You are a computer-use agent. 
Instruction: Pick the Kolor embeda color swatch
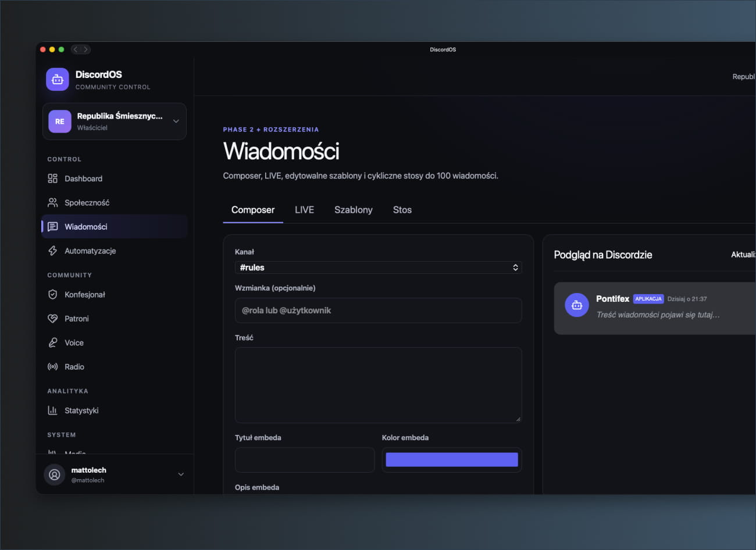click(x=452, y=460)
